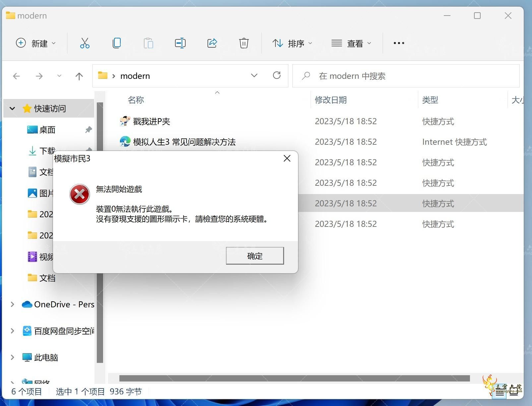
Task: Go back with the left arrow
Action: point(16,76)
